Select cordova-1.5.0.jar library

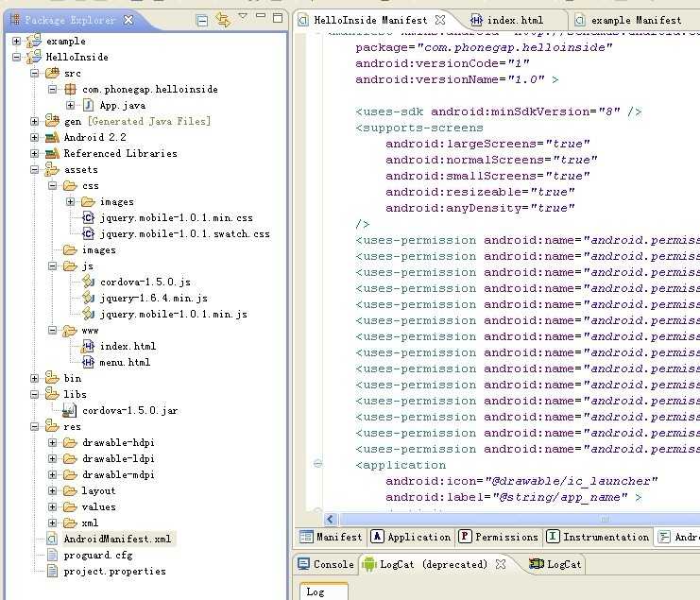pos(130,411)
